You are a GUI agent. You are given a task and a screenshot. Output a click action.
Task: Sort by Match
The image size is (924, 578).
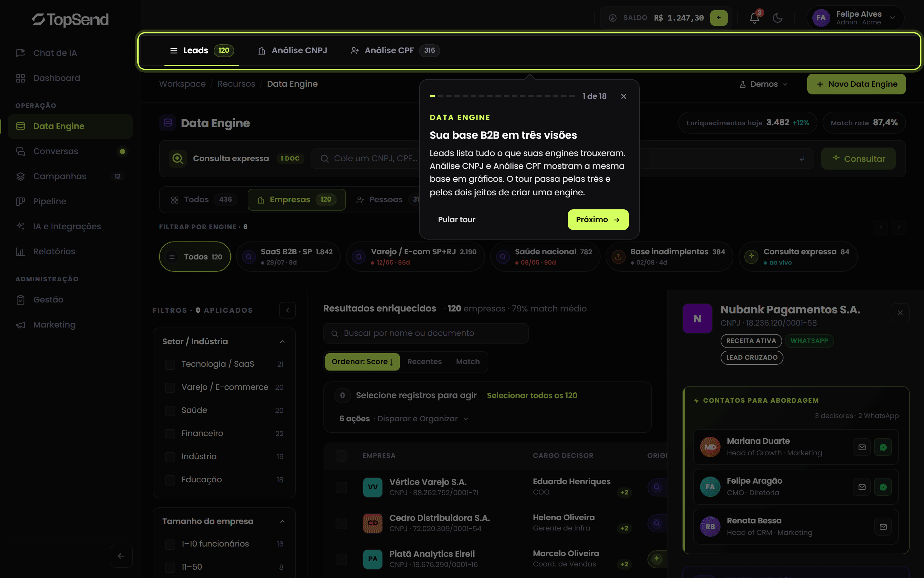coord(468,362)
